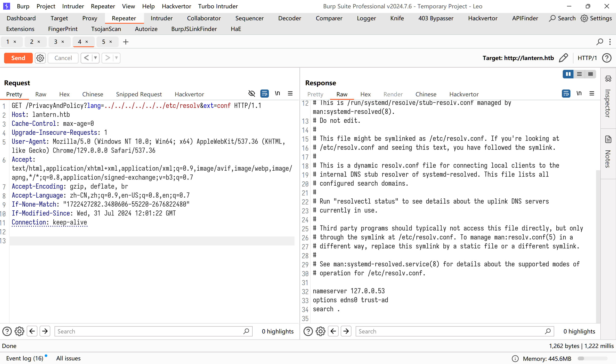Close Repeater tab 1
The image size is (616, 364).
[x=15, y=42]
